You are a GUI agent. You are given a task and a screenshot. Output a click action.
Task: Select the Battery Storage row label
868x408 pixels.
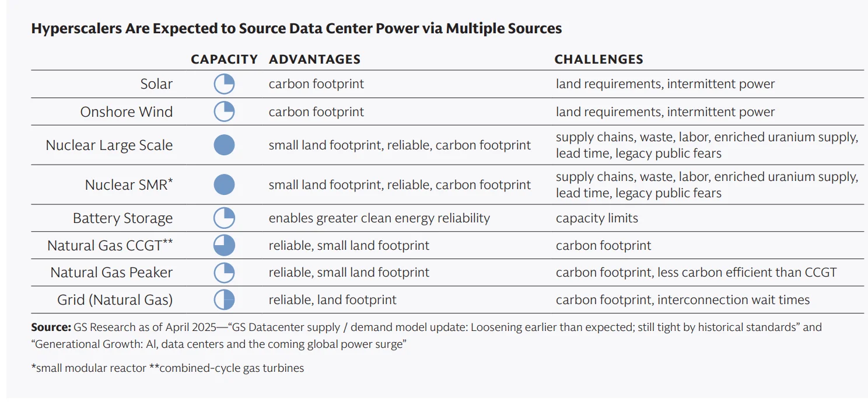pyautogui.click(x=123, y=218)
